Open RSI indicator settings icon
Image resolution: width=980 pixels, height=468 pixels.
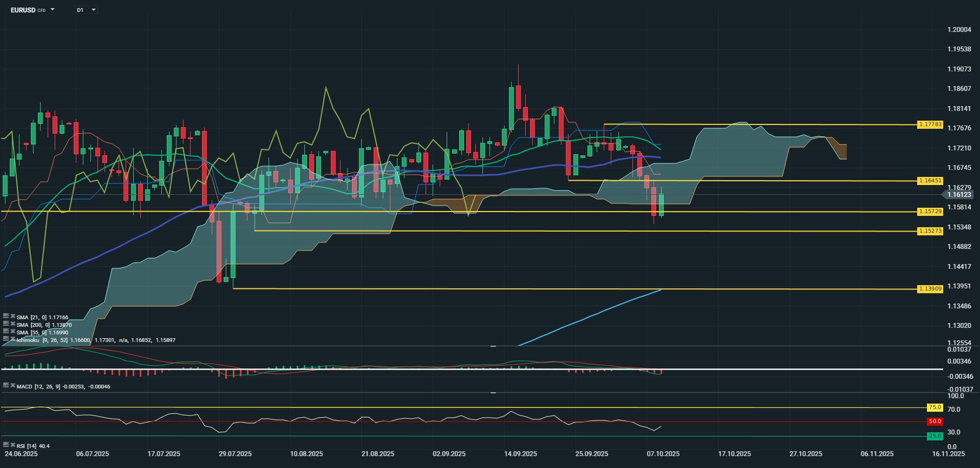click(x=6, y=445)
